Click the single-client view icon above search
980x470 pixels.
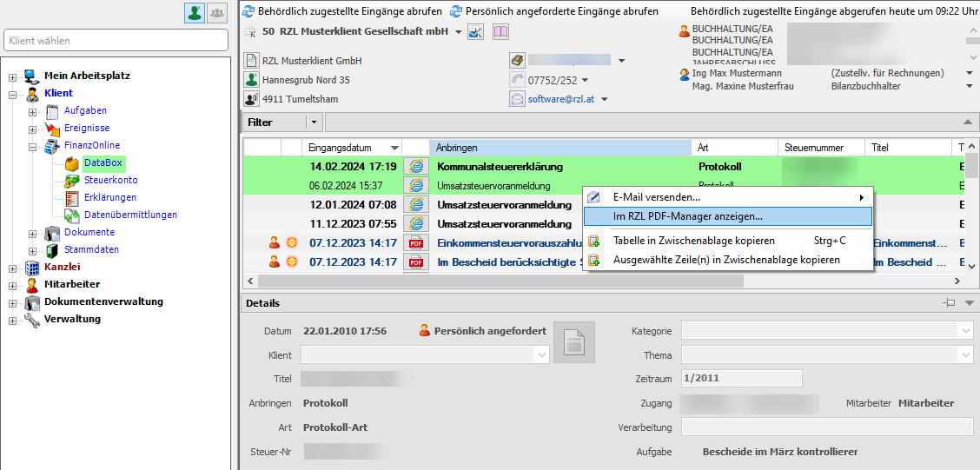[x=195, y=12]
